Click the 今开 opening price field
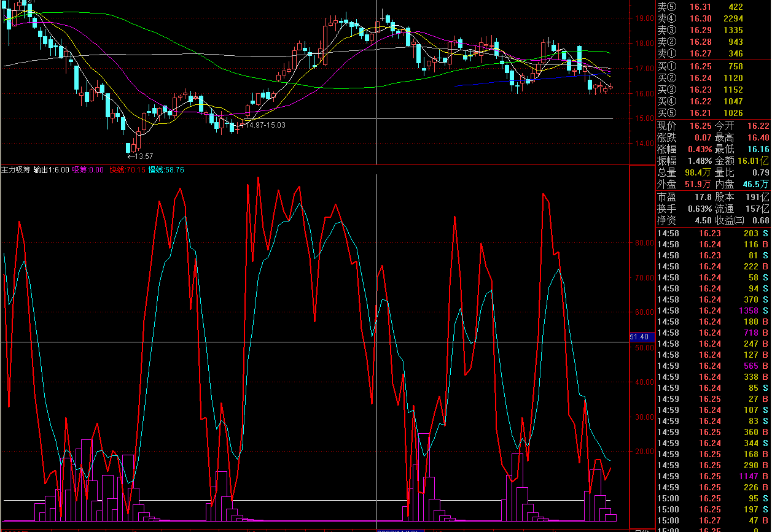The height and width of the screenshot is (532, 772). tap(742, 126)
